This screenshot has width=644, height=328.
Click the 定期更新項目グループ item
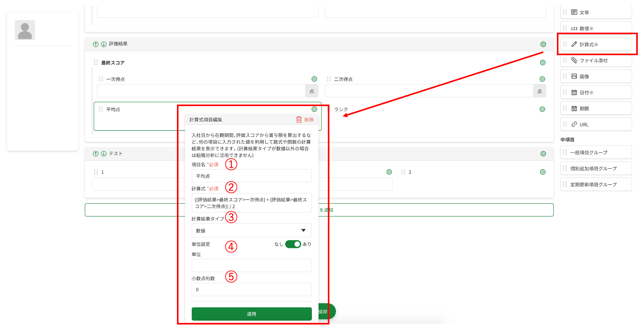point(596,184)
